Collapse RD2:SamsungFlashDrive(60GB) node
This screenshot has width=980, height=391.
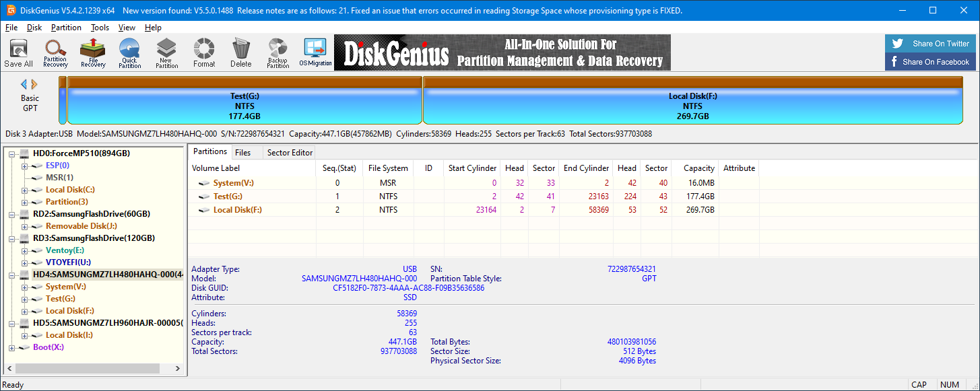tap(12, 214)
